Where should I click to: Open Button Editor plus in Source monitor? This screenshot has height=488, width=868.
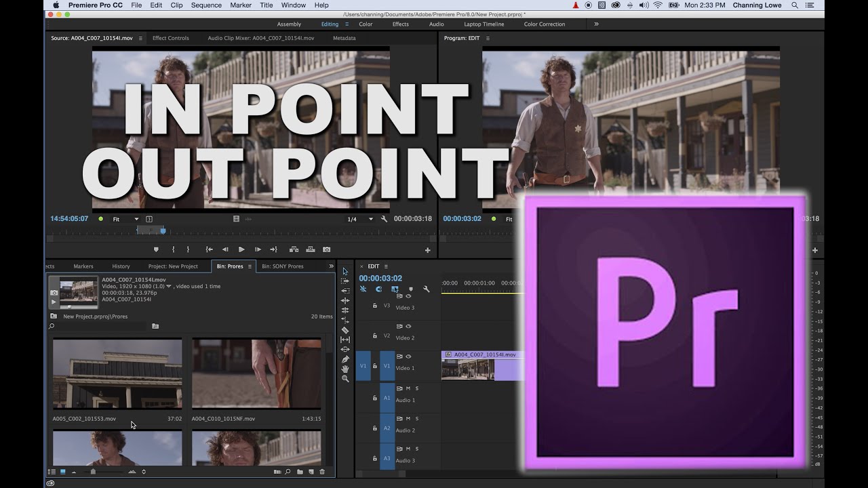pyautogui.click(x=427, y=250)
